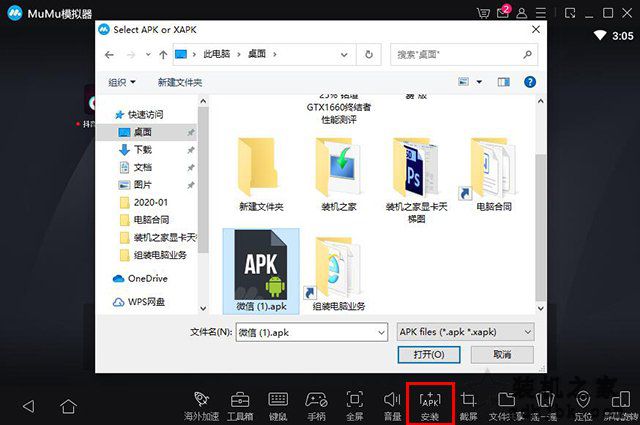The width and height of the screenshot is (640, 425).
Task: Trigger the 摇一摇 shake function
Action: (x=544, y=405)
